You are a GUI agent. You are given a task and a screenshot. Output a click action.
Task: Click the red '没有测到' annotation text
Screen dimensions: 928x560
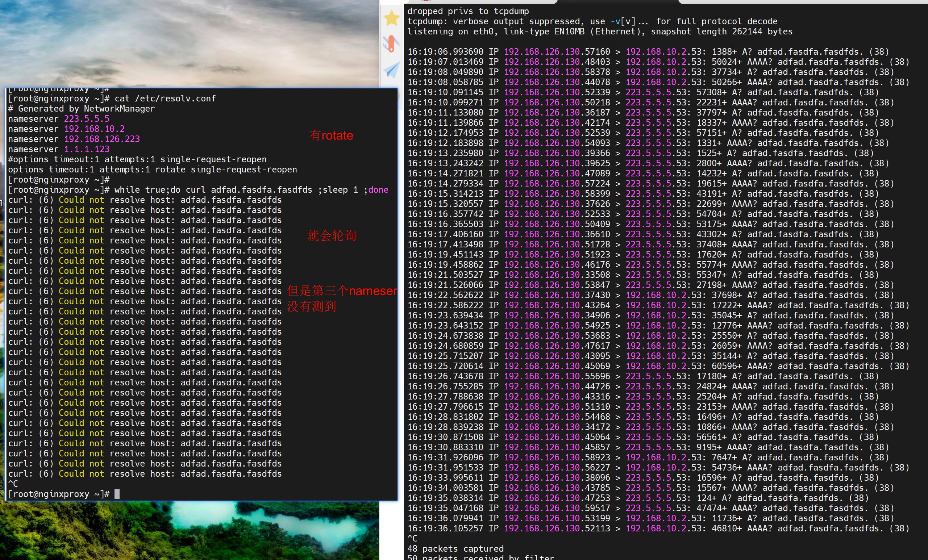pos(312,306)
